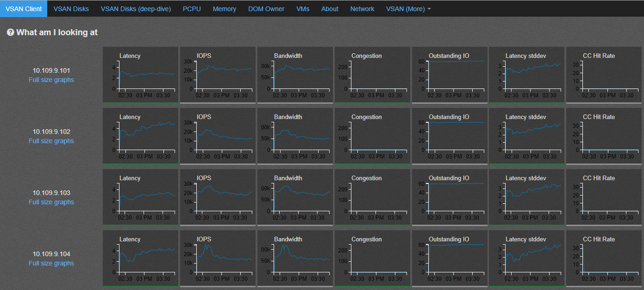The image size is (644, 290).
Task: Open the About tab
Action: coord(330,9)
